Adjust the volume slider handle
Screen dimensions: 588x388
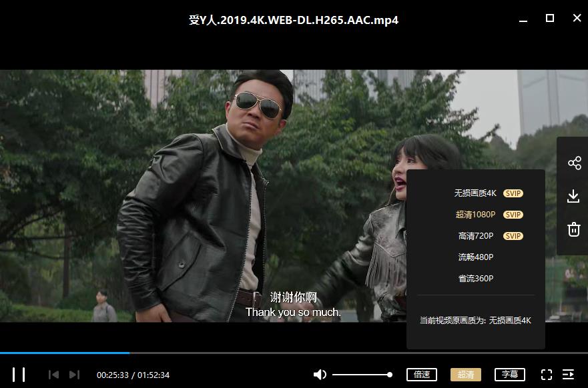pos(390,375)
